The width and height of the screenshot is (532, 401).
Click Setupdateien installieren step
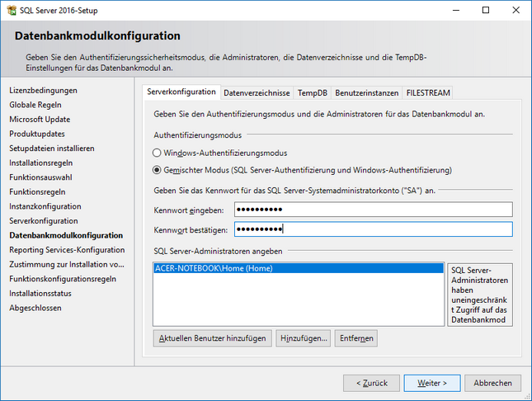52,149
